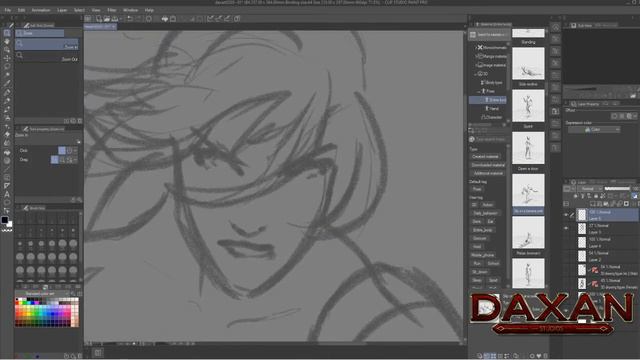640x360 pixels.
Task: Click the Clear layer icon in command bar
Action: (x=149, y=19)
